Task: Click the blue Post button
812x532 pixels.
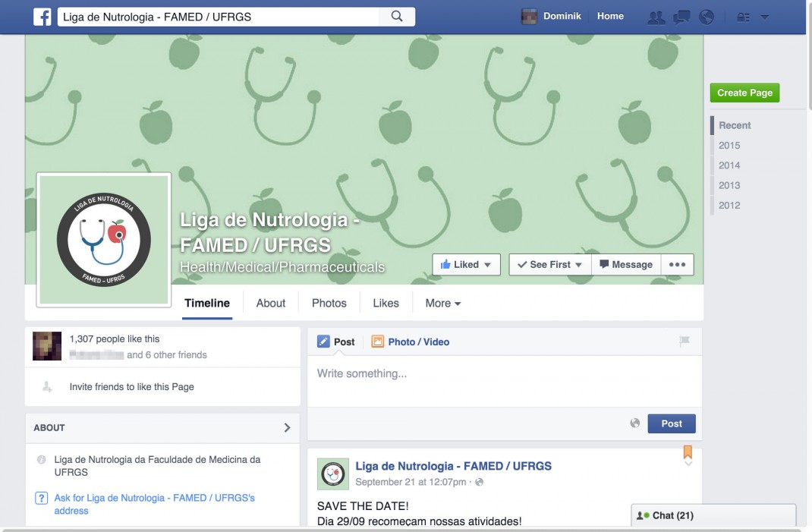Action: tap(671, 423)
